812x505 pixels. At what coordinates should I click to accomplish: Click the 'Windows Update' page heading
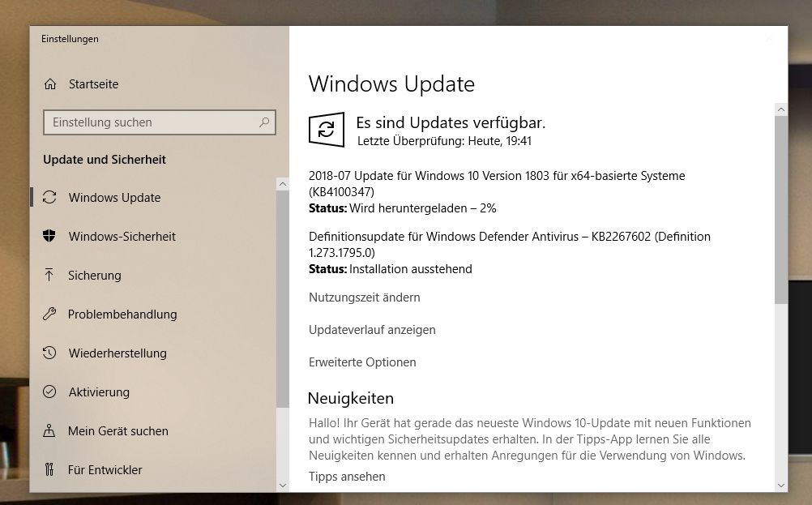point(391,84)
